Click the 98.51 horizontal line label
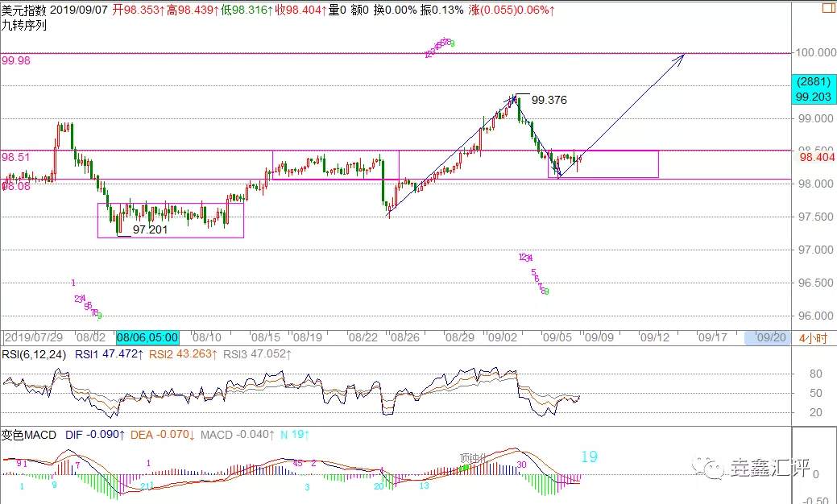This screenshot has height=504, width=837. click(x=16, y=157)
